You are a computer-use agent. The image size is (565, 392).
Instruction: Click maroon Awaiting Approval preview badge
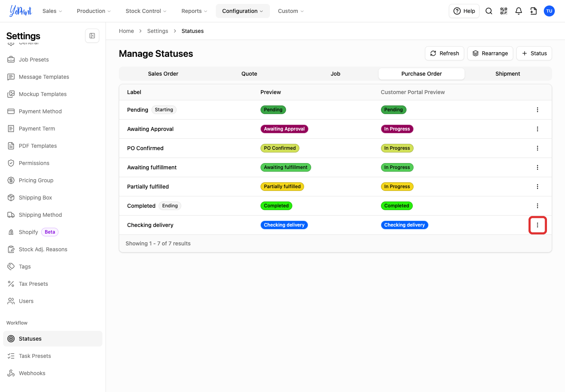[284, 129]
